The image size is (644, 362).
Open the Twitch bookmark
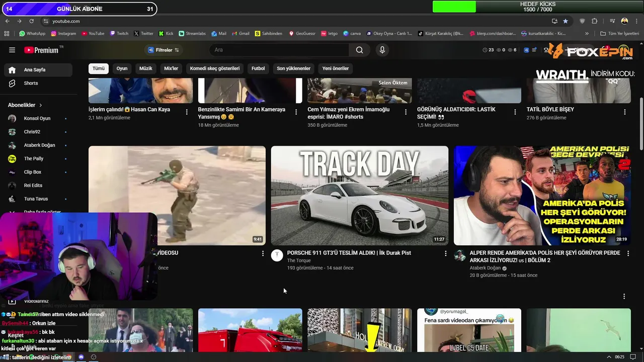119,34
